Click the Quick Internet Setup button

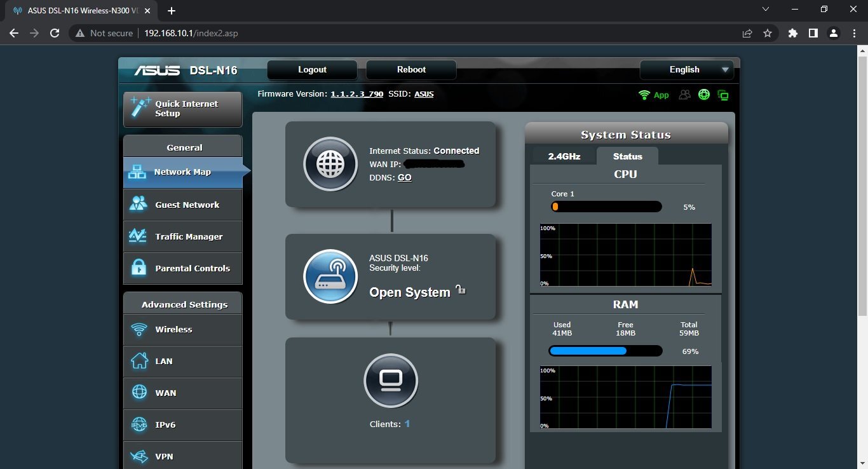[183, 109]
